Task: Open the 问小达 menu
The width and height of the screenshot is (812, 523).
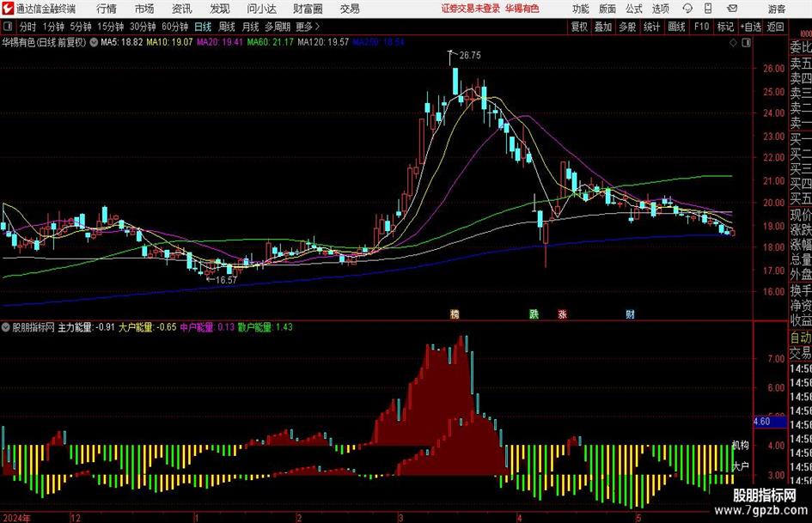Action: point(261,9)
